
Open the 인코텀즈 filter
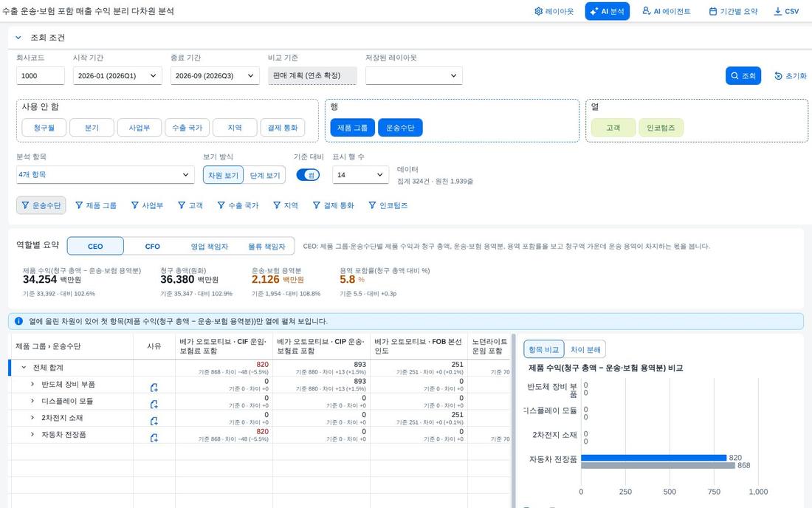pyautogui.click(x=388, y=205)
